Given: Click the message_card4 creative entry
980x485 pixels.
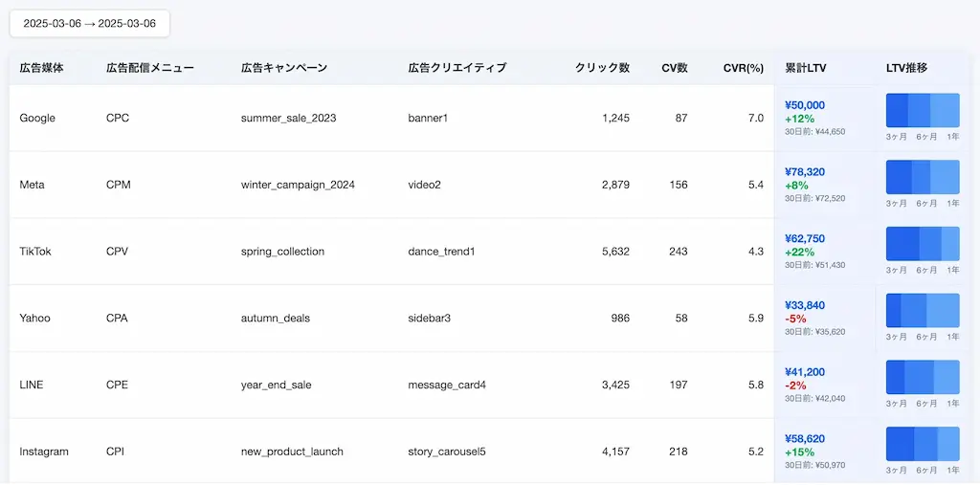Looking at the screenshot, I should point(447,385).
